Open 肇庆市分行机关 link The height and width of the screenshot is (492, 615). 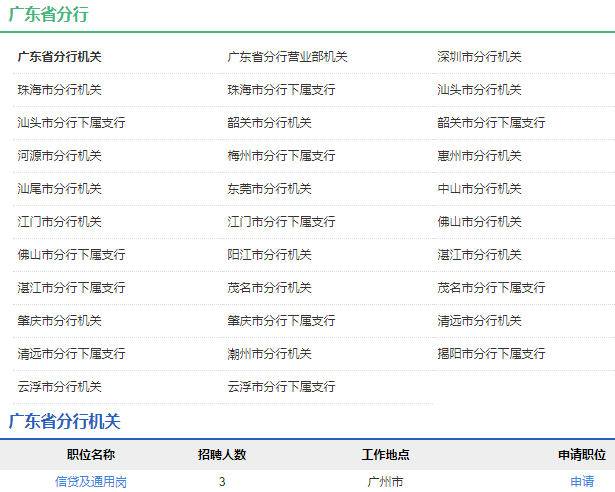[59, 321]
